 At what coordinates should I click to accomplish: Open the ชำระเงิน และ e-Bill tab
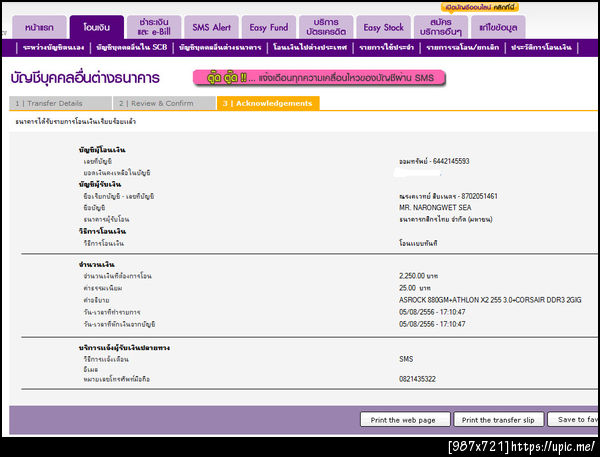coord(154,27)
